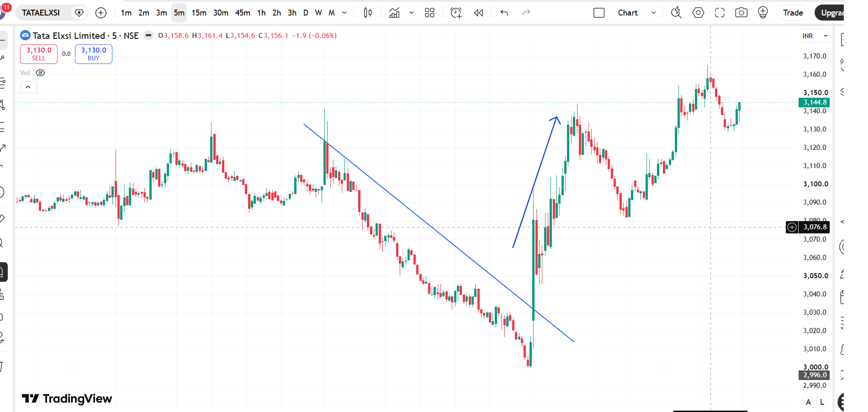Viewport: 868px width, 412px height.
Task: Create an alert with the clock icon
Action: (x=456, y=13)
